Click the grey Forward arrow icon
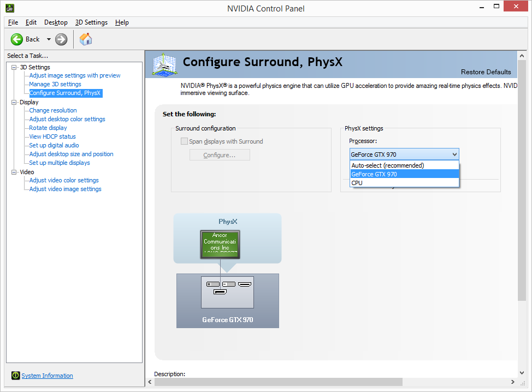 61,39
